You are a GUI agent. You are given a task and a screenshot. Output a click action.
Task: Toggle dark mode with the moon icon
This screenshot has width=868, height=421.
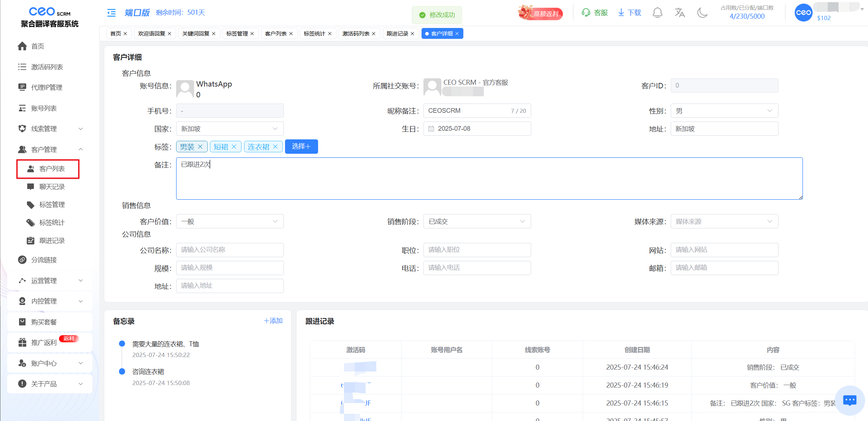point(702,13)
